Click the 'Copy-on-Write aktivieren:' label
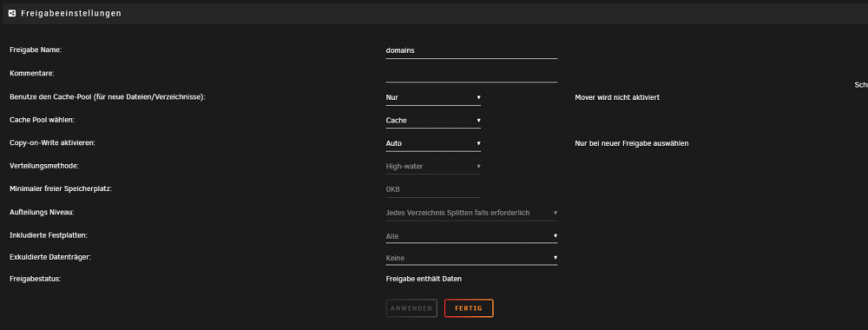The height and width of the screenshot is (330, 868). coord(53,142)
